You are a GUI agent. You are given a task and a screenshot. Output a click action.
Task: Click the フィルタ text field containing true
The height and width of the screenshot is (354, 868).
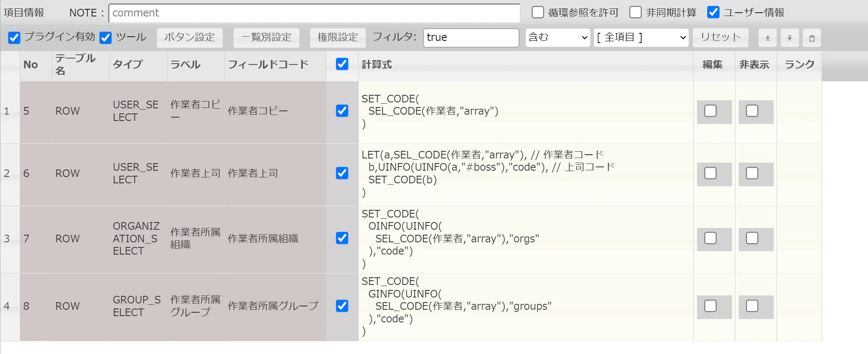[471, 38]
